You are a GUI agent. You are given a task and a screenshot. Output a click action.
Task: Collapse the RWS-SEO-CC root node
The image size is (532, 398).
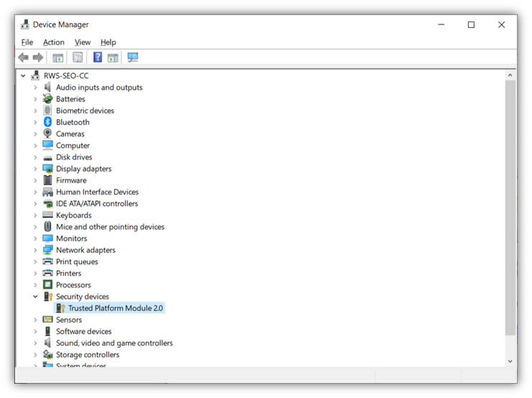point(23,75)
